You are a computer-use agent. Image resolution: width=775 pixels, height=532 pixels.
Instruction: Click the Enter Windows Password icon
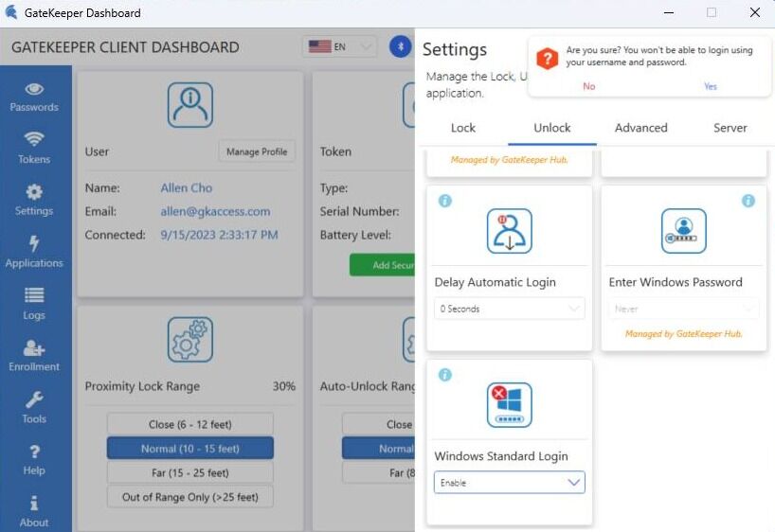click(684, 231)
